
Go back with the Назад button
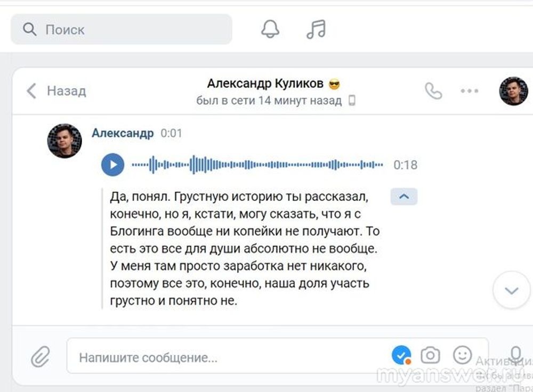coord(56,91)
